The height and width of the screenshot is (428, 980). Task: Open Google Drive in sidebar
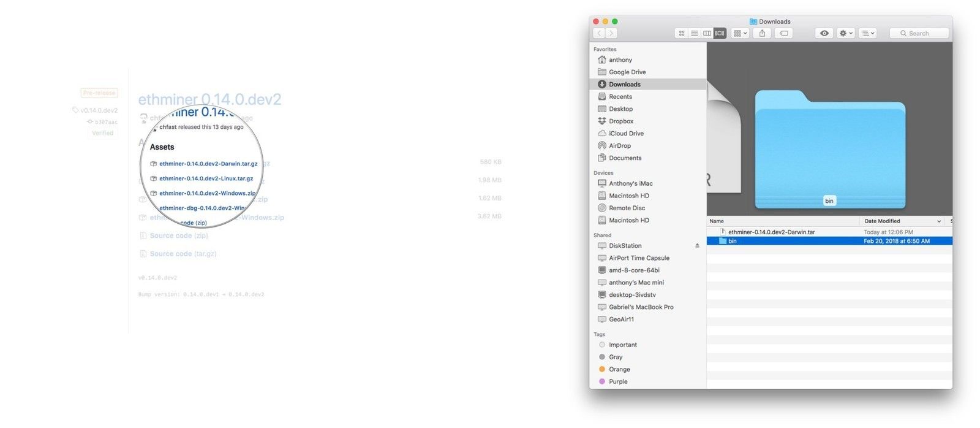(627, 72)
